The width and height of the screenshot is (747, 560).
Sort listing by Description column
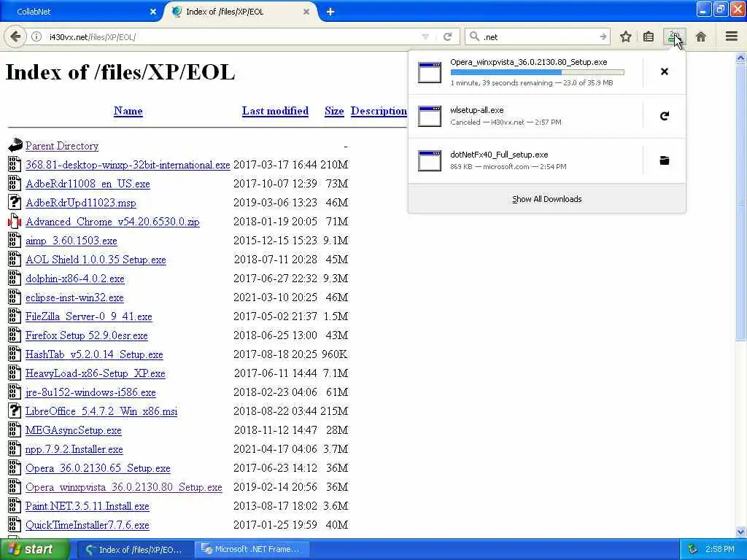coord(379,111)
